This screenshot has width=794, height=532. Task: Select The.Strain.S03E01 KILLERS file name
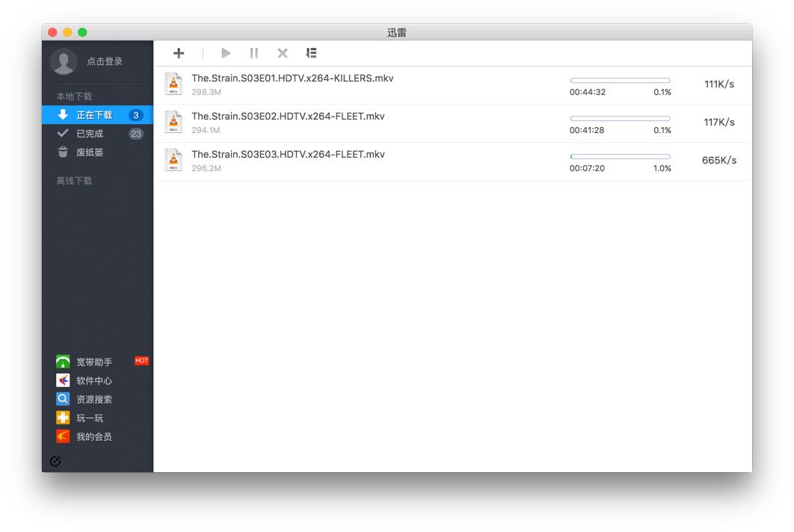(292, 78)
